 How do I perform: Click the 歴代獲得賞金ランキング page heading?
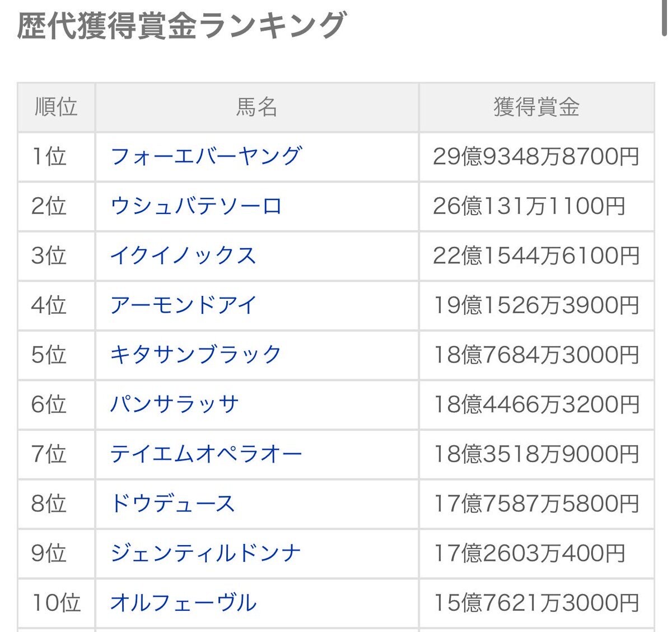181,26
